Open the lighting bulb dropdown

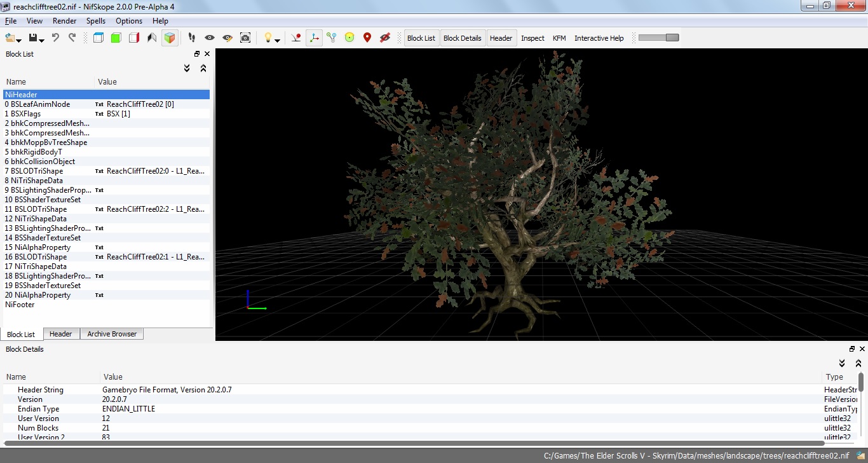click(278, 39)
